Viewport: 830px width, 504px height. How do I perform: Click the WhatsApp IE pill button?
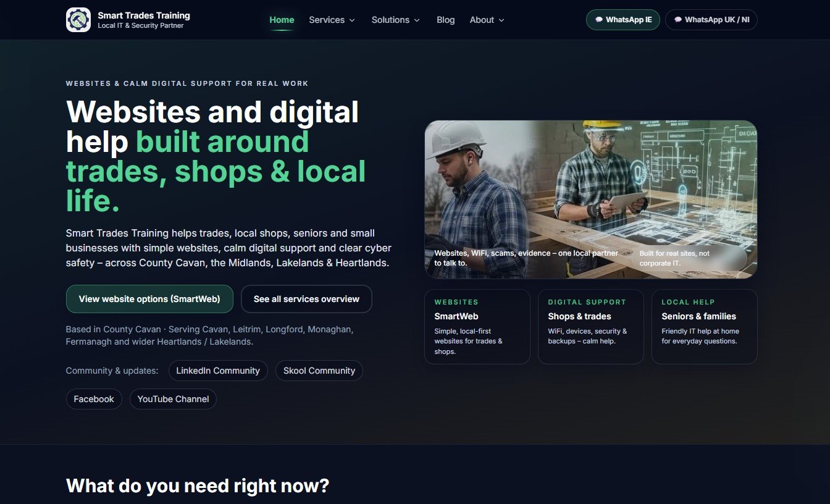point(622,19)
